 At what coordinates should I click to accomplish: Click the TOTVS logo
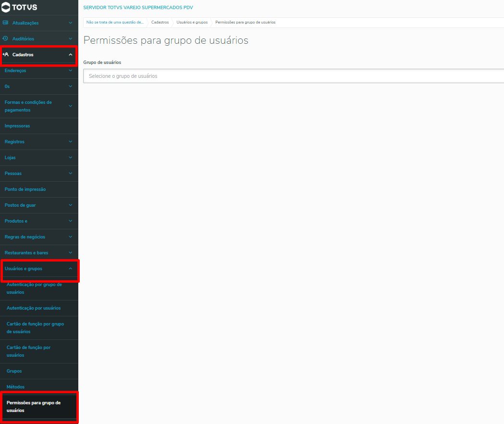click(19, 7)
